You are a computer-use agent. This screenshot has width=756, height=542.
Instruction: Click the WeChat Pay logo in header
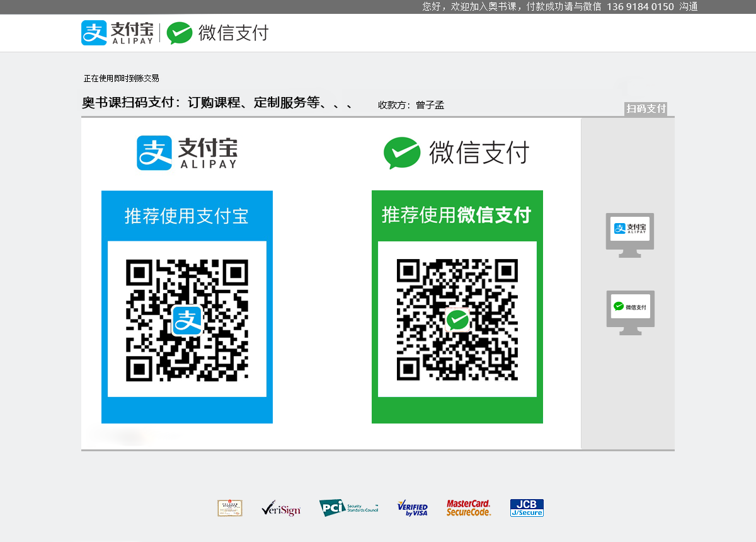[218, 33]
